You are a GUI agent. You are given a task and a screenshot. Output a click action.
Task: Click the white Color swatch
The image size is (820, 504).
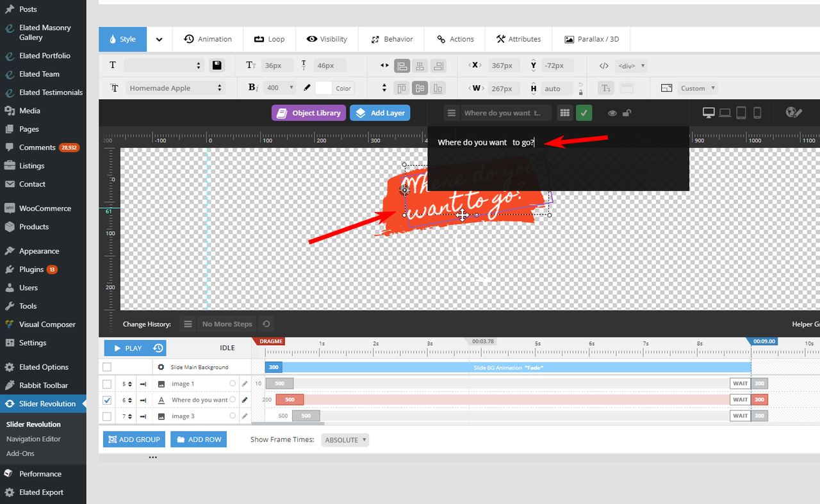324,88
